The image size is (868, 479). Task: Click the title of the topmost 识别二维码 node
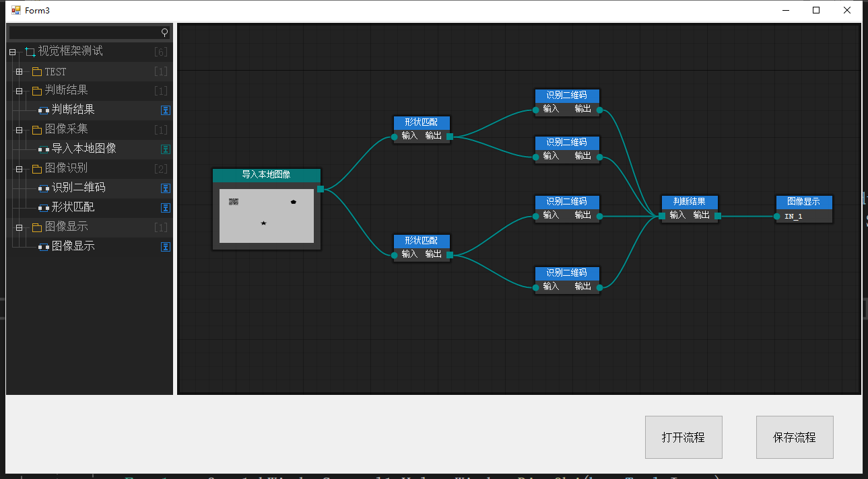567,96
